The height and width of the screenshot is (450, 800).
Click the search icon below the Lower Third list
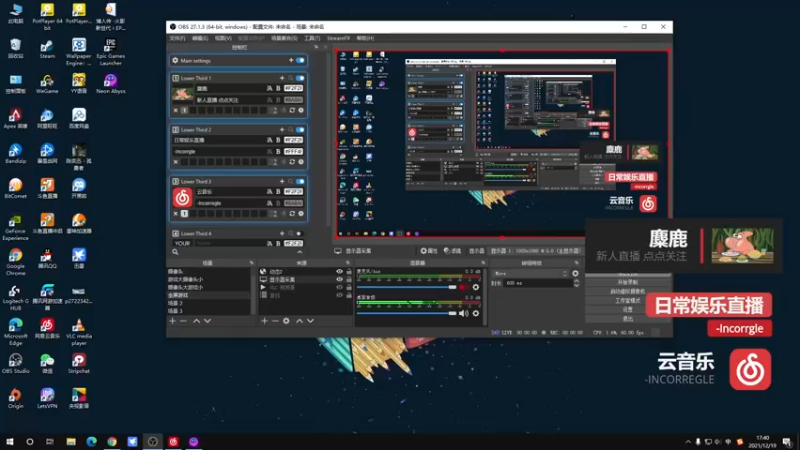pos(175,252)
